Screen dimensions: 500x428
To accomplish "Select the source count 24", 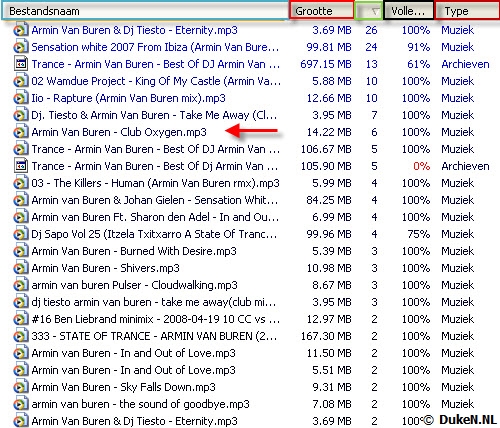I will (x=371, y=47).
